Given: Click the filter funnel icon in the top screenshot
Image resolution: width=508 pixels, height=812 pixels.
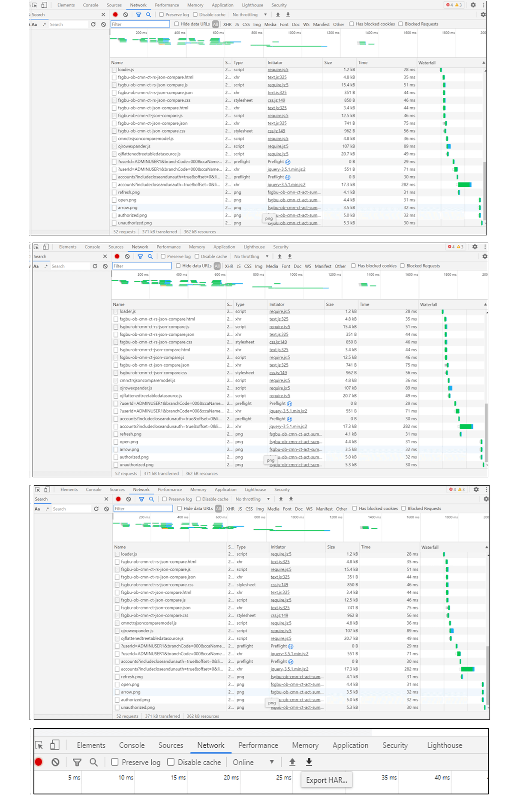Looking at the screenshot, I should click(138, 15).
